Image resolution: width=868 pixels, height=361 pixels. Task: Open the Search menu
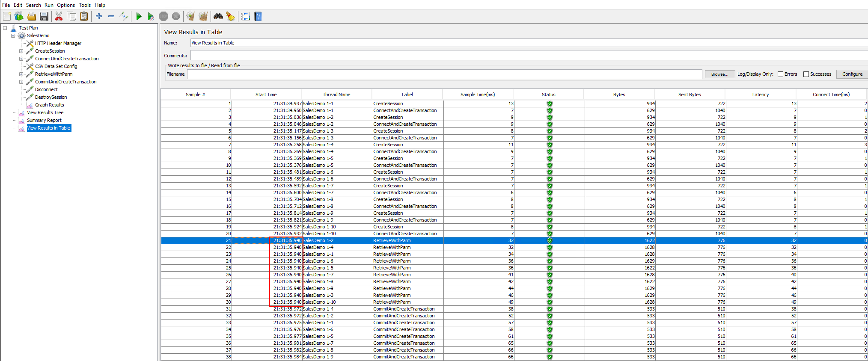click(33, 5)
